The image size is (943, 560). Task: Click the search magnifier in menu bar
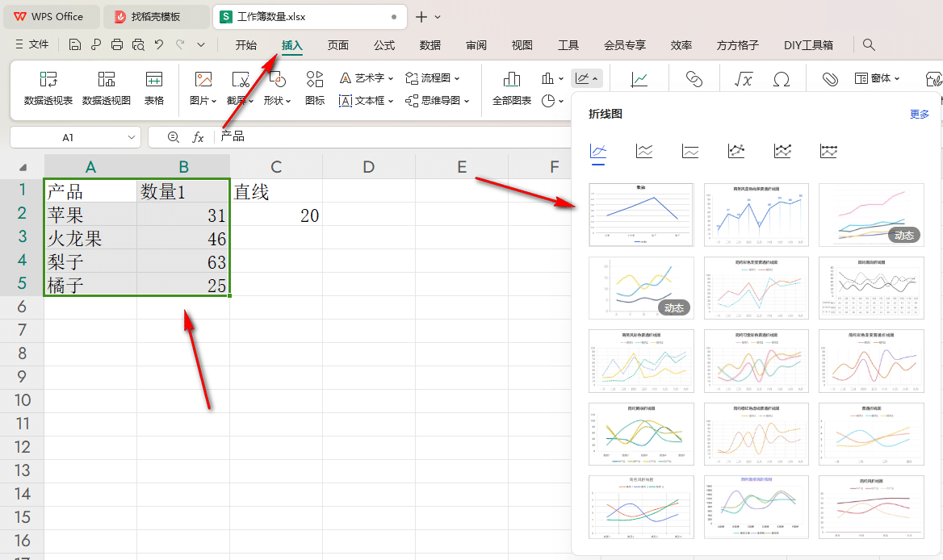pyautogui.click(x=869, y=44)
